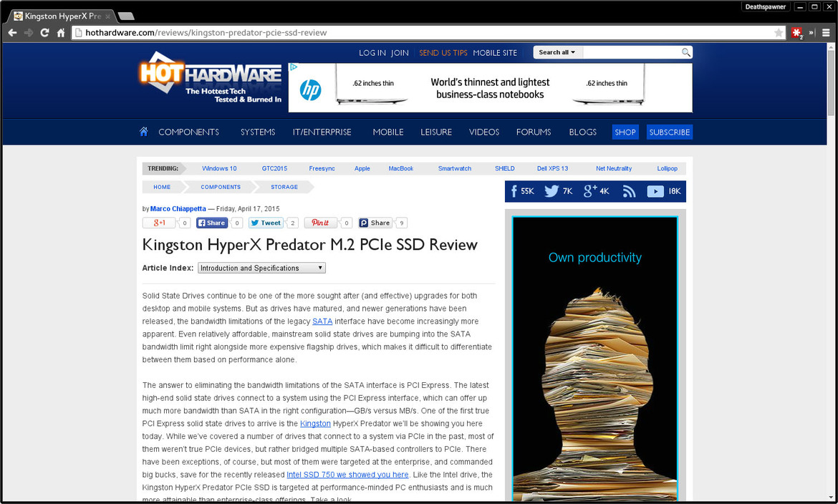Open the Intel SSD 750 article link

click(x=347, y=475)
